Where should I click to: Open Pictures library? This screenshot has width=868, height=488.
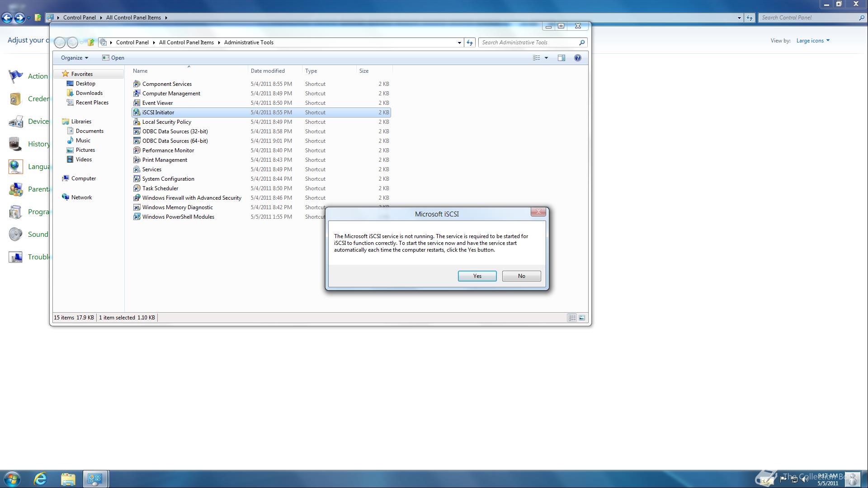tap(85, 150)
